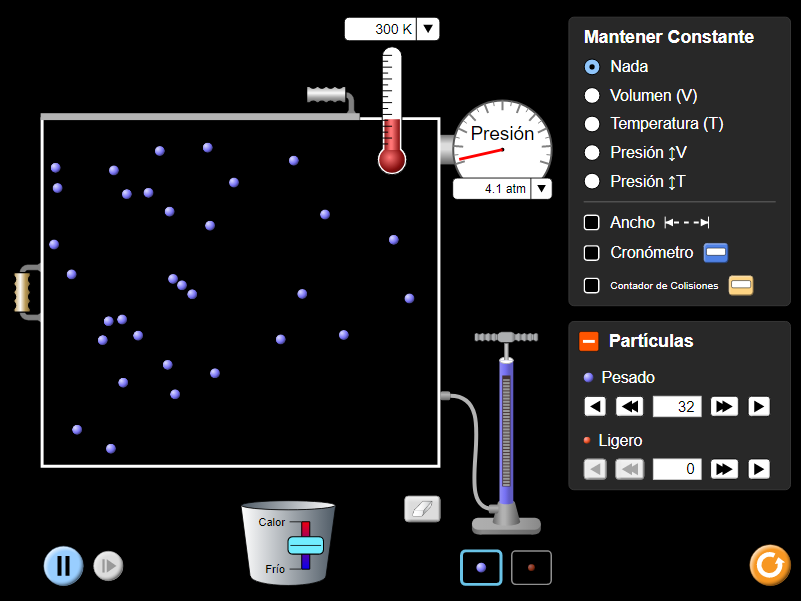This screenshot has height=601, width=801.
Task: Click the Ancho width ruler icon
Action: pos(687,222)
